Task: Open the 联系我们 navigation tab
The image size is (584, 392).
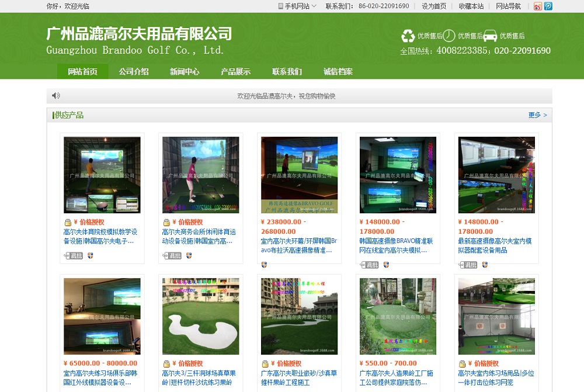Action: (287, 71)
